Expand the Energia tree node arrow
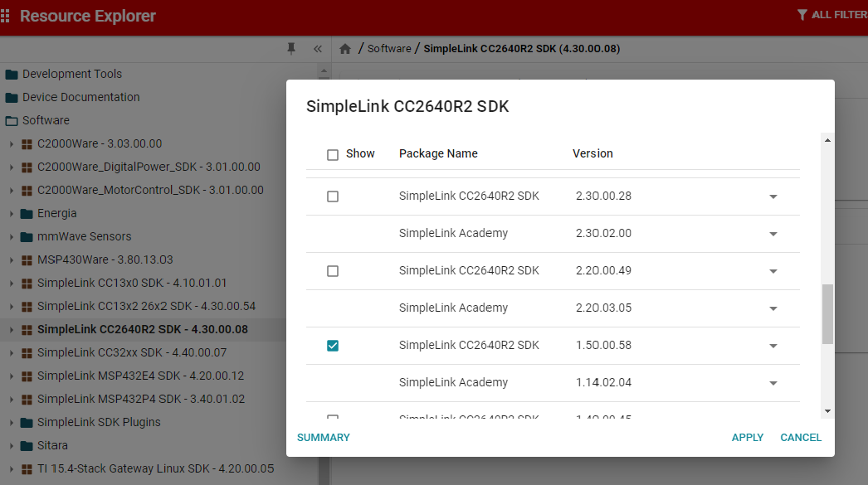The height and width of the screenshot is (485, 868). tap(11, 213)
